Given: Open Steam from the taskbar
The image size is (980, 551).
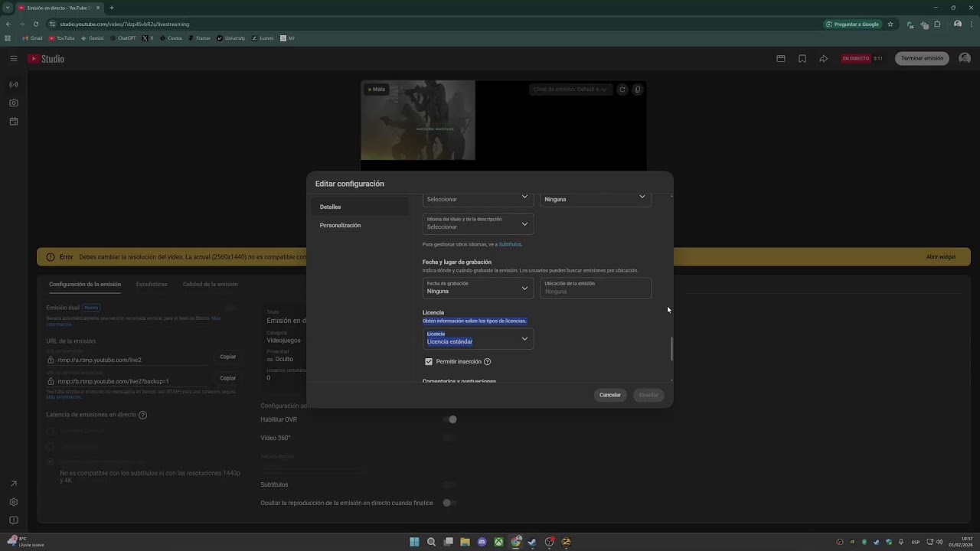Looking at the screenshot, I should tap(532, 542).
